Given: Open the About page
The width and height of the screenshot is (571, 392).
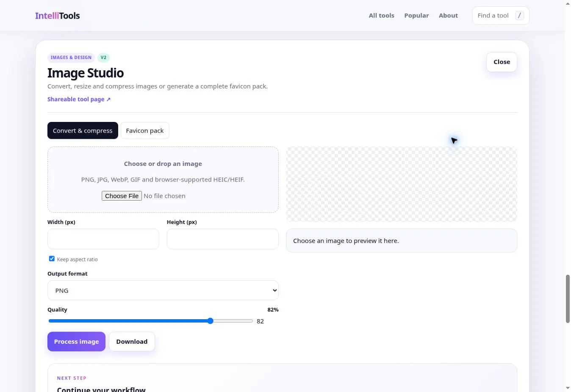Looking at the screenshot, I should coord(448,16).
